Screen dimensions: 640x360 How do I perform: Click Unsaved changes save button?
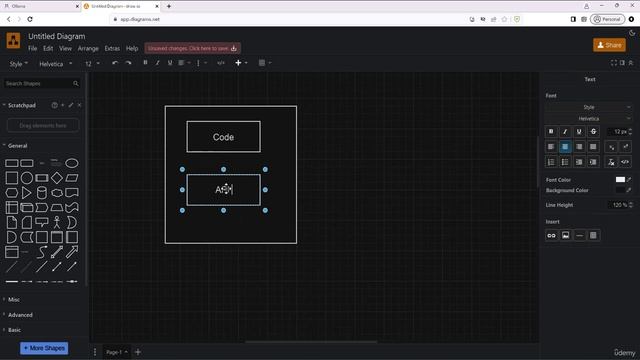(x=193, y=49)
